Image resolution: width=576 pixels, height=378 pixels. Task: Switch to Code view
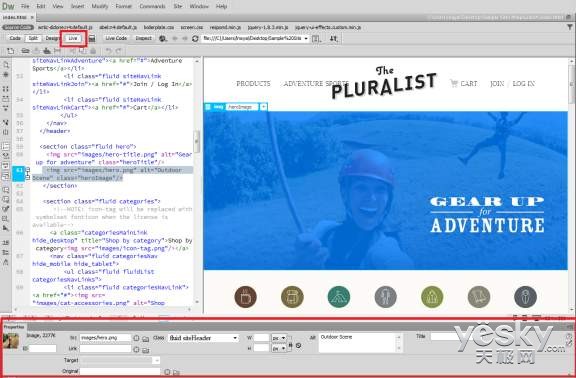pos(15,38)
